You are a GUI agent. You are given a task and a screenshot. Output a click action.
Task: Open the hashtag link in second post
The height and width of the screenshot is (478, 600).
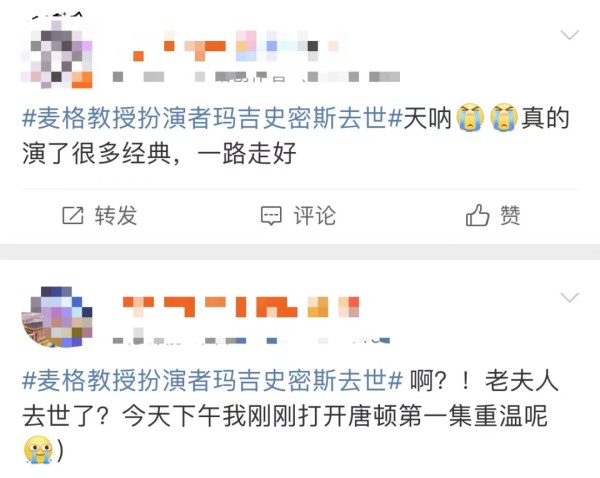[x=212, y=381]
